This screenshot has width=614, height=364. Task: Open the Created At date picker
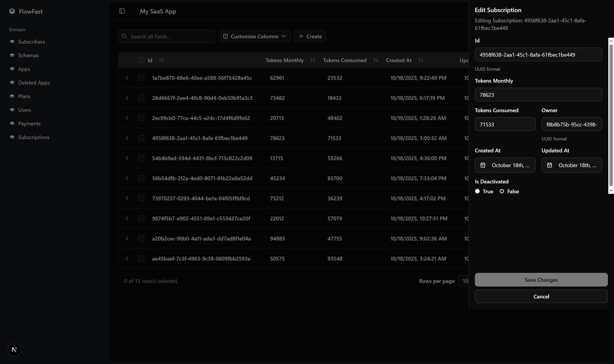click(x=505, y=165)
